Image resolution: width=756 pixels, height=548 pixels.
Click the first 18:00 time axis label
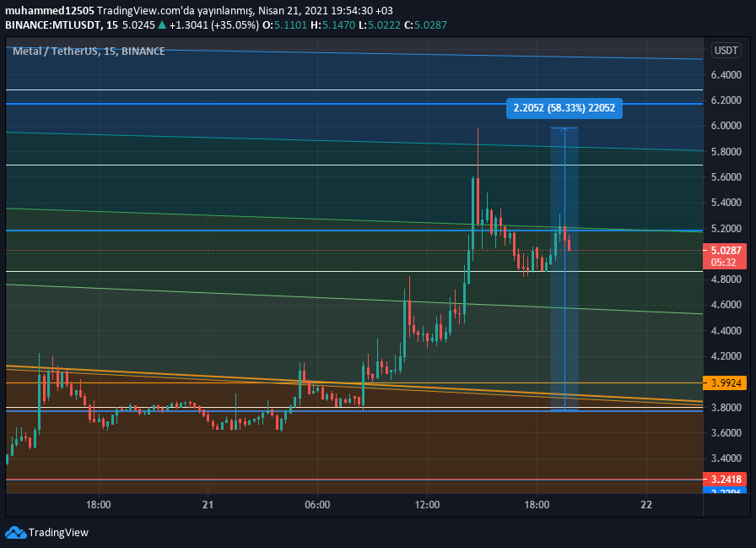click(99, 505)
